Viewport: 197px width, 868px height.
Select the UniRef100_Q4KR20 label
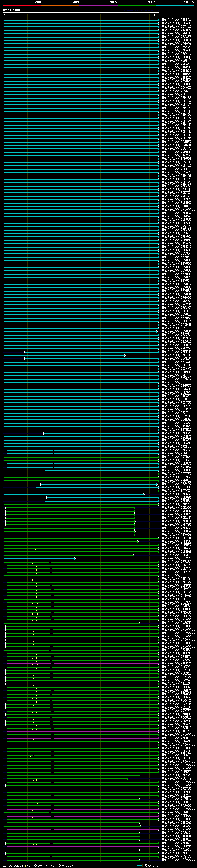(x=177, y=78)
